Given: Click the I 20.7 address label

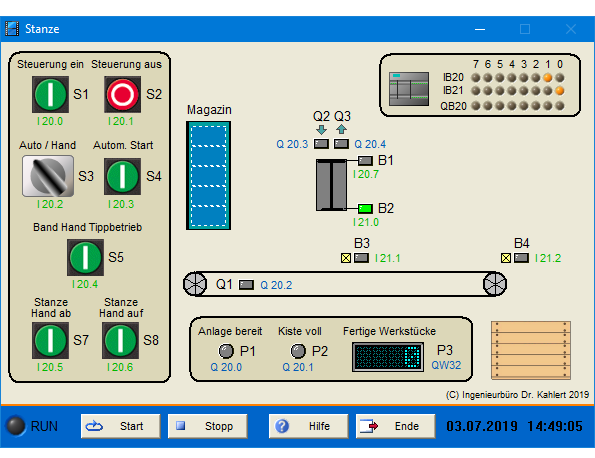Looking at the screenshot, I should [366, 175].
